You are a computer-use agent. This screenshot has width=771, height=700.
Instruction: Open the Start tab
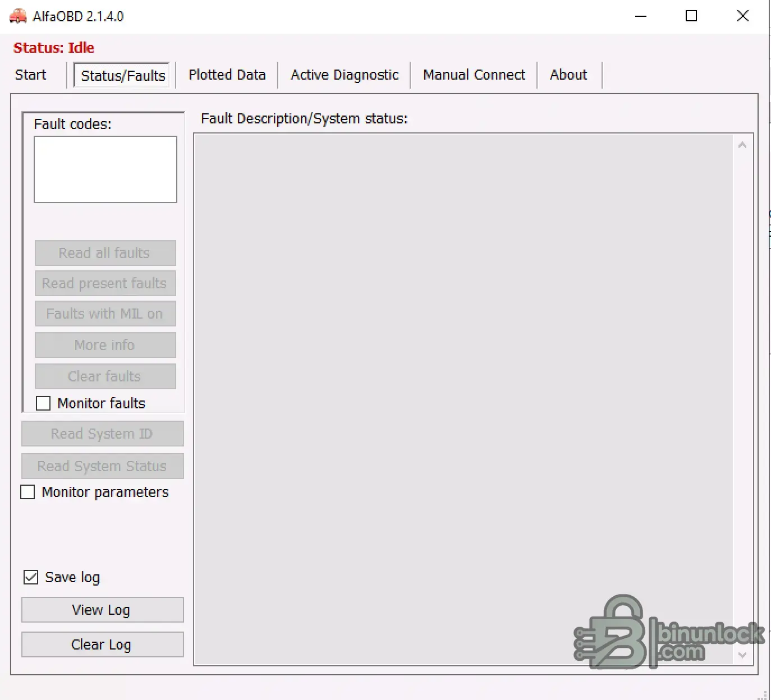(x=31, y=75)
